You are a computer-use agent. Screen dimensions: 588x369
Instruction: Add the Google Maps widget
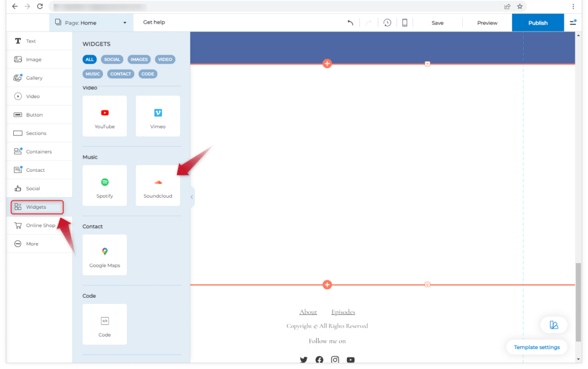(105, 255)
